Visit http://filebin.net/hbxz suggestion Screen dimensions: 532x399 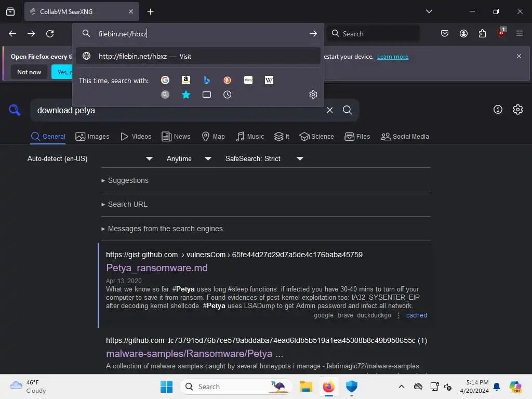(198, 56)
